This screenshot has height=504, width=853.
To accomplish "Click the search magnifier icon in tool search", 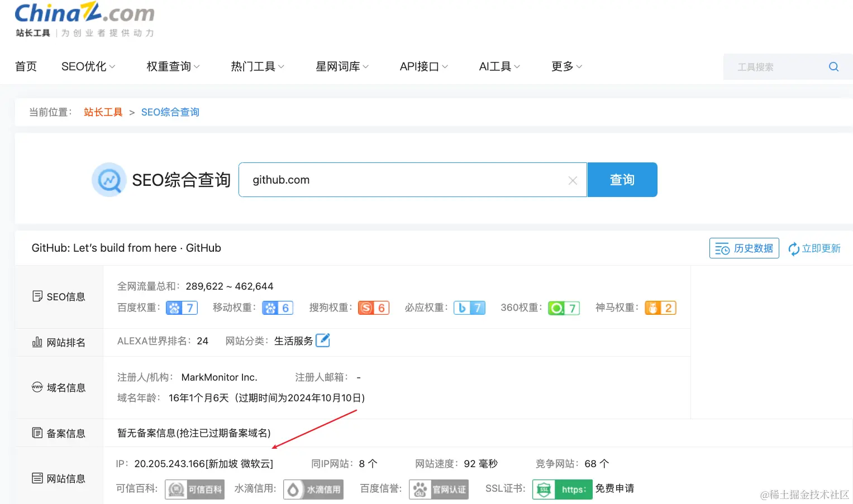I will point(833,67).
